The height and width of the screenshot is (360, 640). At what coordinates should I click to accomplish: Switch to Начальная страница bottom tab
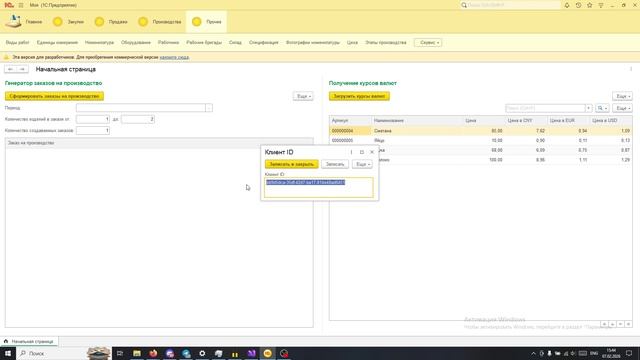[29, 341]
